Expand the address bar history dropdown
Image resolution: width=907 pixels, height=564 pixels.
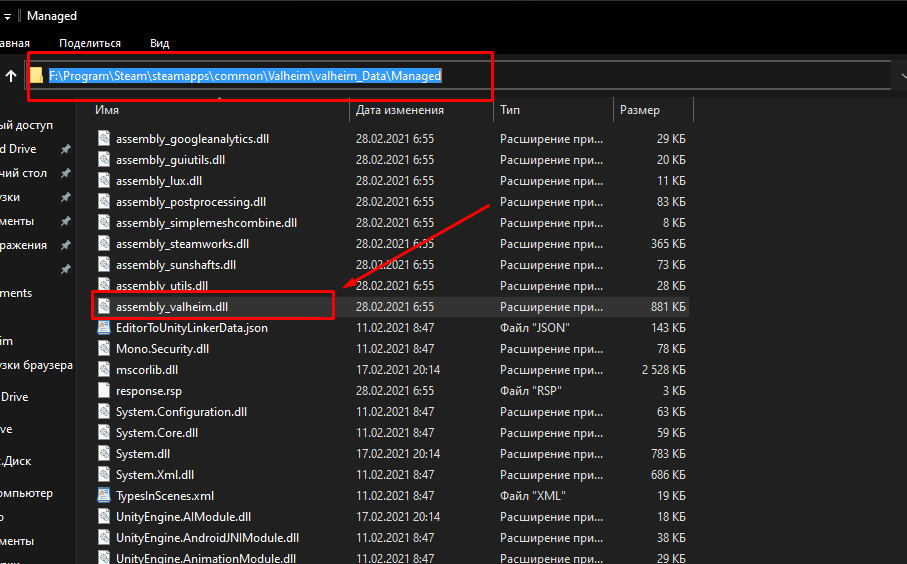[x=897, y=76]
